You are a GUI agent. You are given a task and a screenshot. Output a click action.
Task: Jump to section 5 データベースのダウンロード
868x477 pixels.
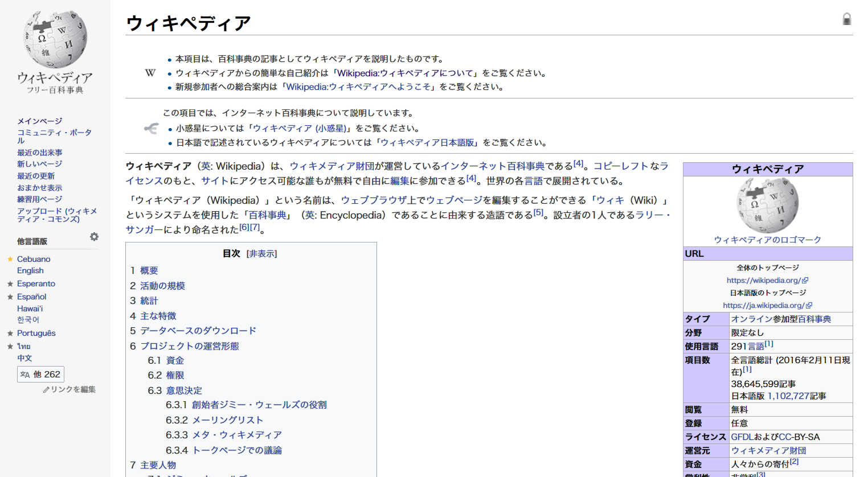click(198, 331)
